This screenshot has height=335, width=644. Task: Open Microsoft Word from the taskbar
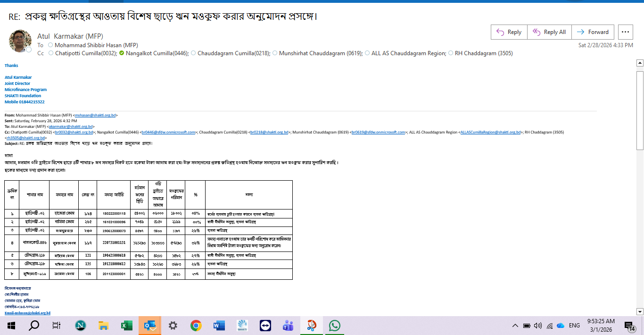tap(219, 326)
